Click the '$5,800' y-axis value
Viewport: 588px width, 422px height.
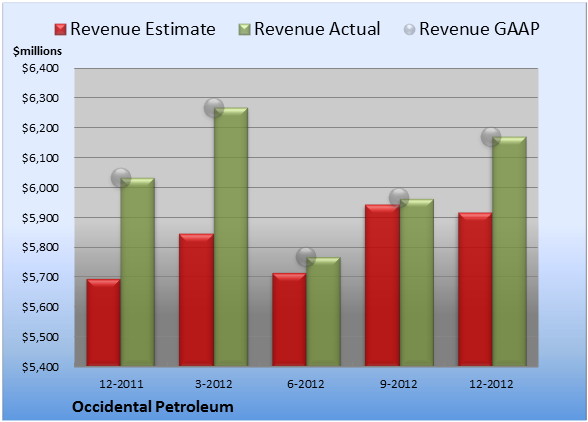(40, 247)
